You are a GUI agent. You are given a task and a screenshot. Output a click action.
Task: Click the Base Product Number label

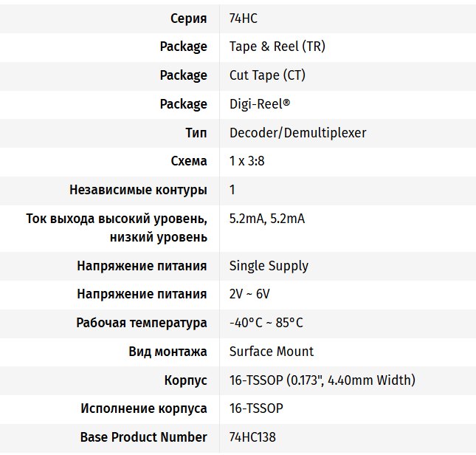tap(143, 437)
